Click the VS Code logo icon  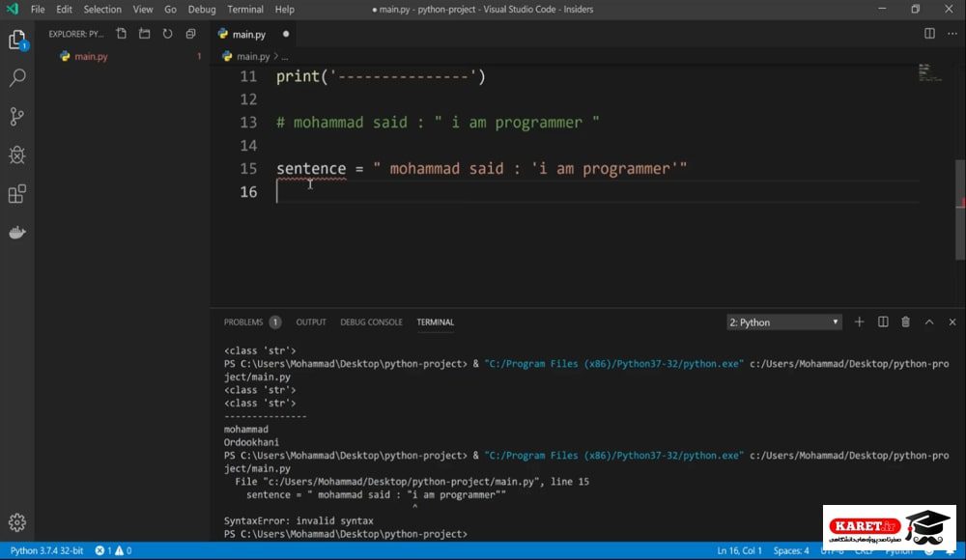pos(13,10)
